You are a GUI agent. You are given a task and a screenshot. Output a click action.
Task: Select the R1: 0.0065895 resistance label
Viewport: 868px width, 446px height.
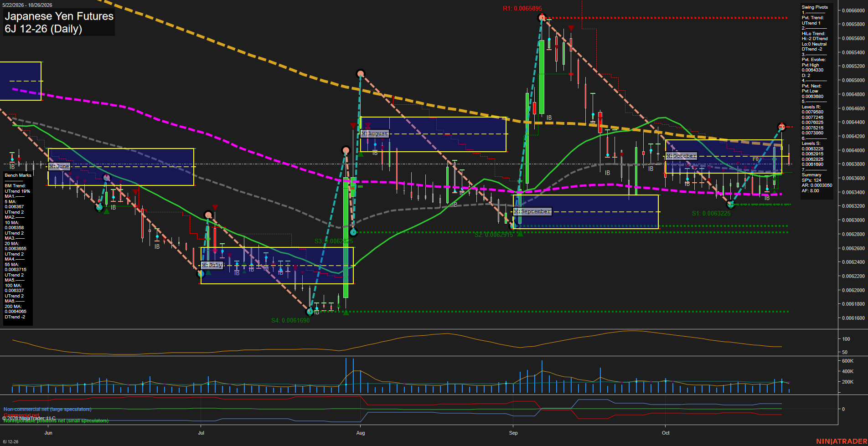522,9
